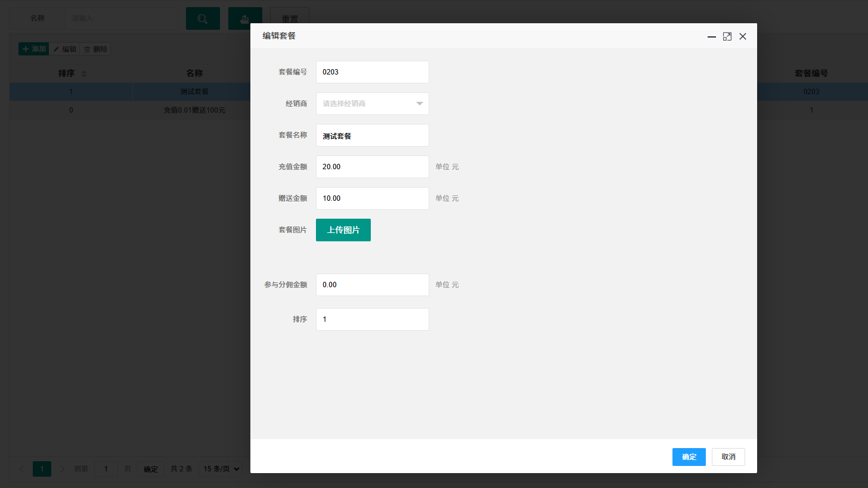Image resolution: width=868 pixels, height=488 pixels.
Task: Click the 添加 toolbar button
Action: 33,49
